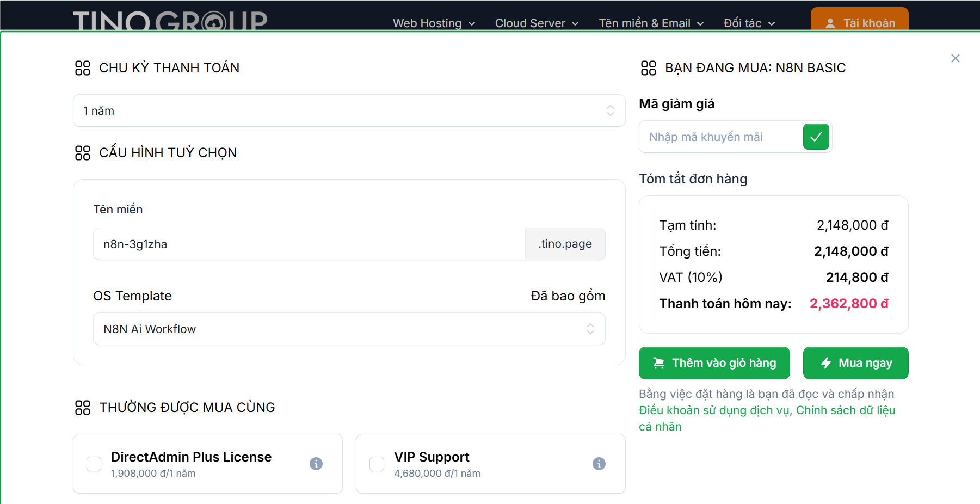
Task: Open the Cloud Server menu
Action: [536, 23]
